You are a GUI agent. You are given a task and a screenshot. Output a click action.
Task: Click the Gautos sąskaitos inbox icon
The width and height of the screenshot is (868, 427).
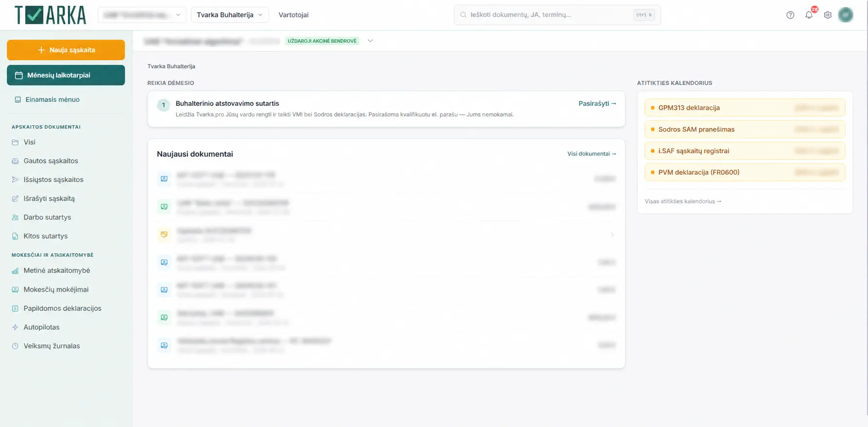click(15, 161)
